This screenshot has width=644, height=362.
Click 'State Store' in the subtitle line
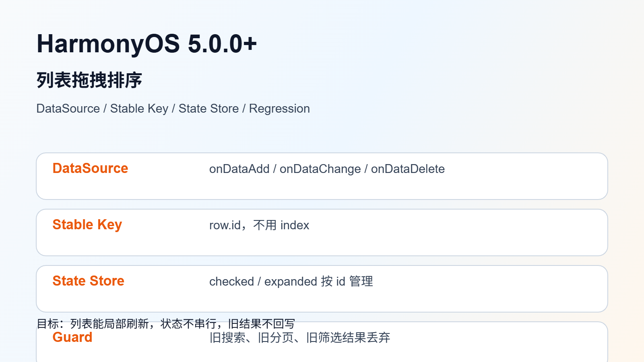pyautogui.click(x=208, y=109)
